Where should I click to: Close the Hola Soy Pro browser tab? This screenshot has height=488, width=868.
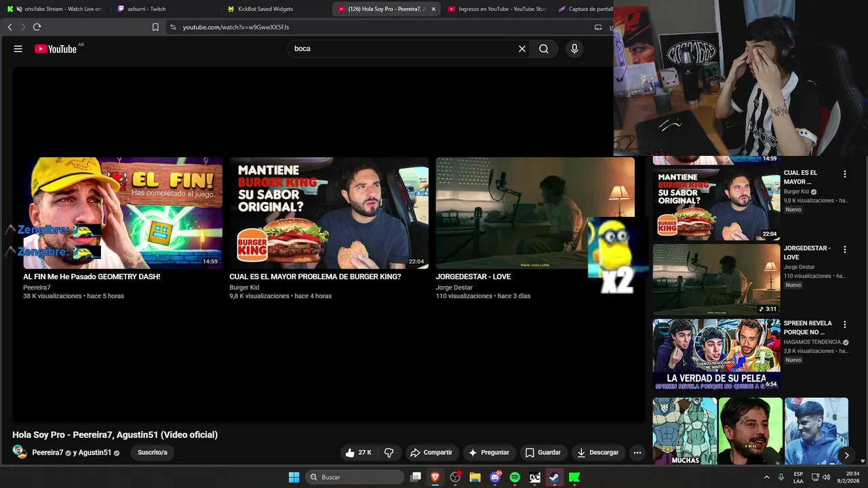[x=433, y=9]
